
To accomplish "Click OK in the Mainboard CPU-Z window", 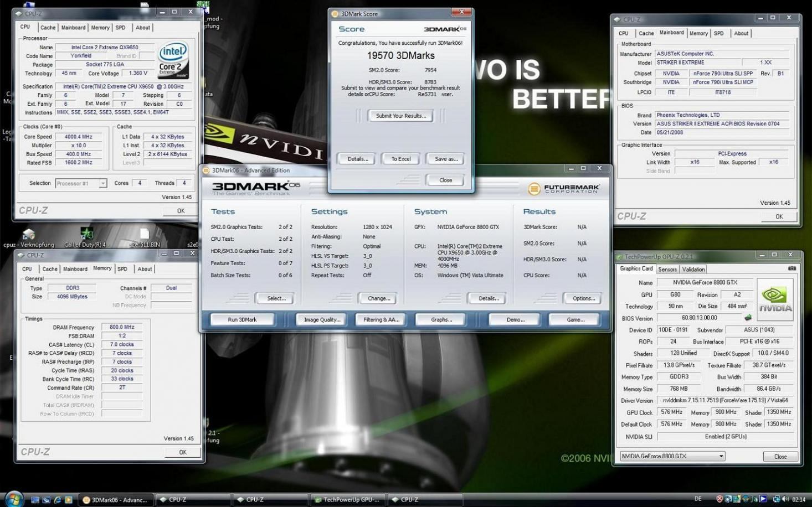I will pos(779,216).
